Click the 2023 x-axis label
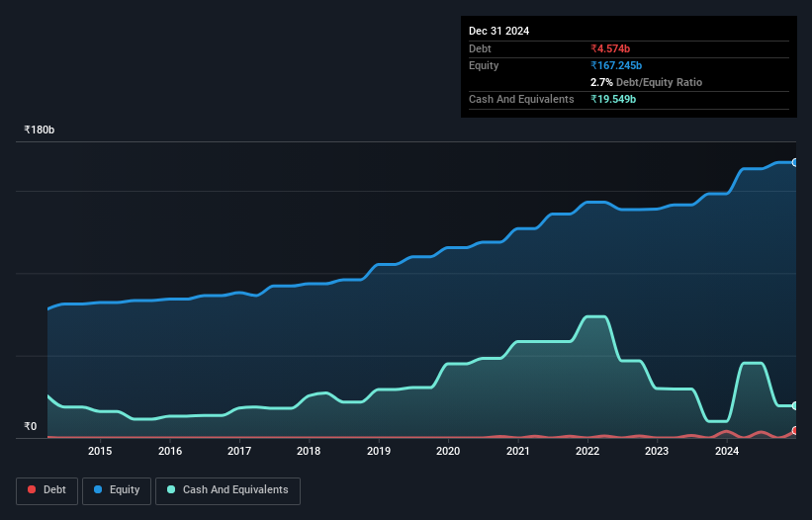 pyautogui.click(x=657, y=451)
